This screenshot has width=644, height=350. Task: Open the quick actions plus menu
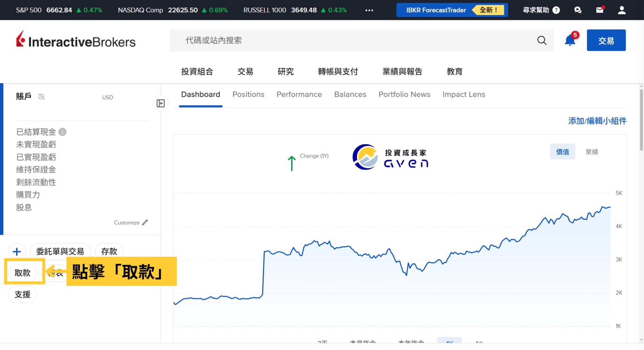(16, 251)
